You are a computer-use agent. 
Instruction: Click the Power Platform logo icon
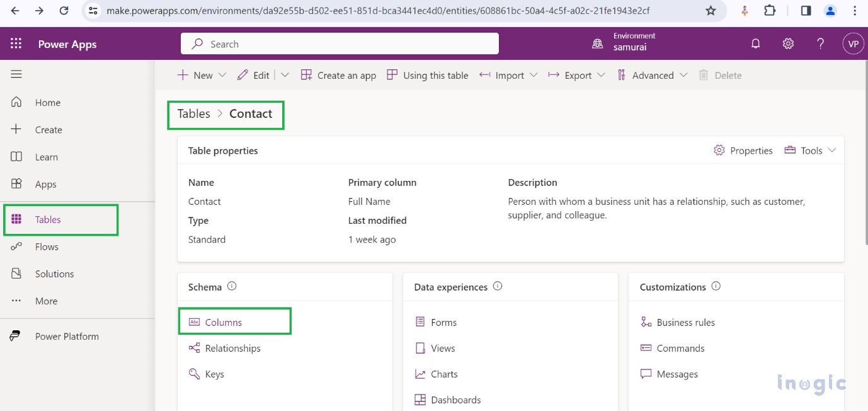pyautogui.click(x=15, y=336)
